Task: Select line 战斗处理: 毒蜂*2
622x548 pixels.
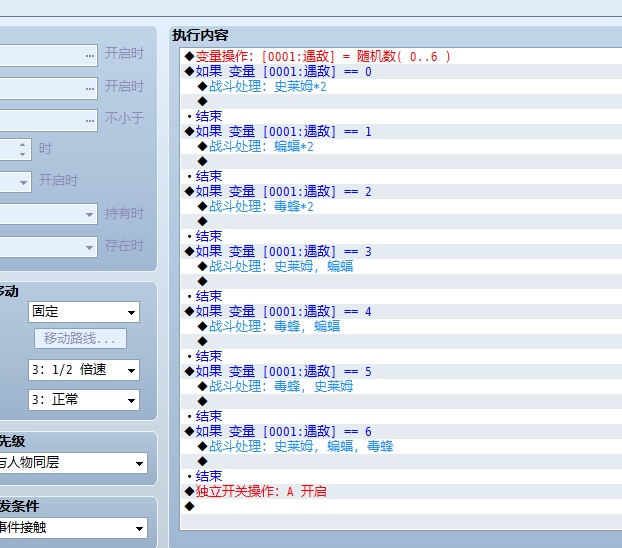Action: click(401, 206)
